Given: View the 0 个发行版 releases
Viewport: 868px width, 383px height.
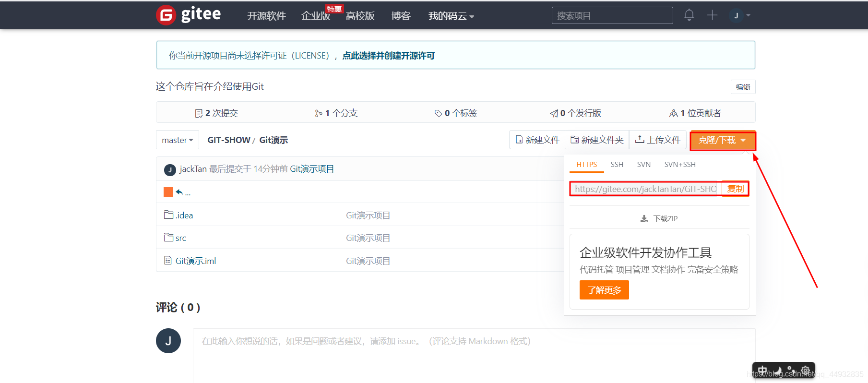Looking at the screenshot, I should pos(575,113).
